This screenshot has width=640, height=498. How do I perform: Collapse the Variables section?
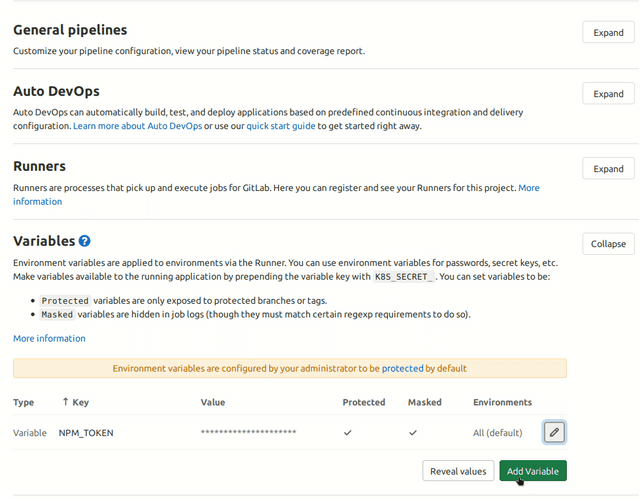pos(608,244)
